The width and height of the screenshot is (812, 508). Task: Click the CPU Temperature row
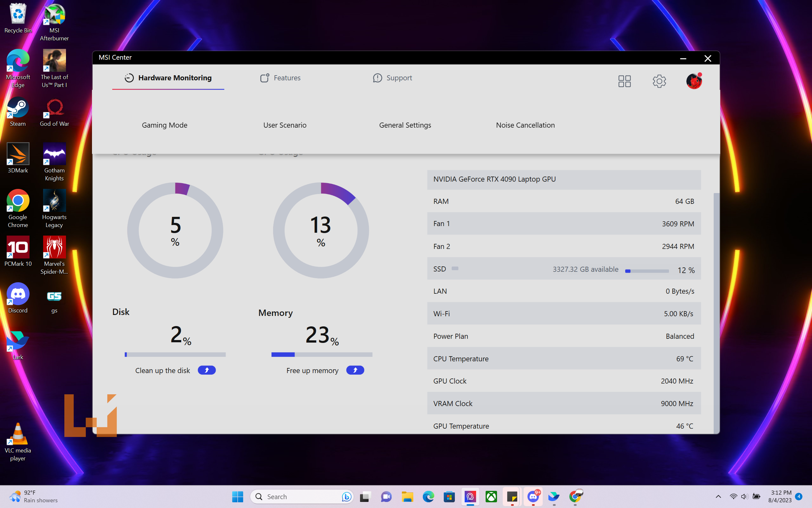[x=564, y=358]
